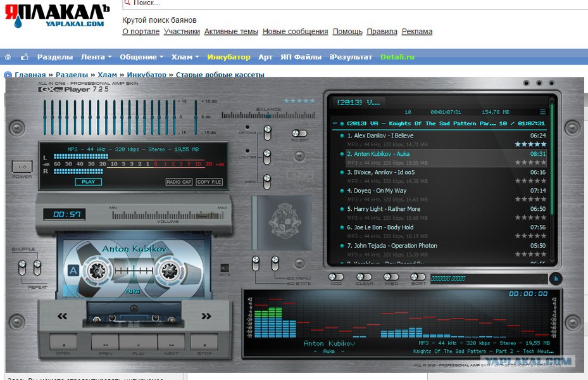588x380 pixels.
Task: Click the NEXT cassette deck button
Action: pyautogui.click(x=172, y=342)
